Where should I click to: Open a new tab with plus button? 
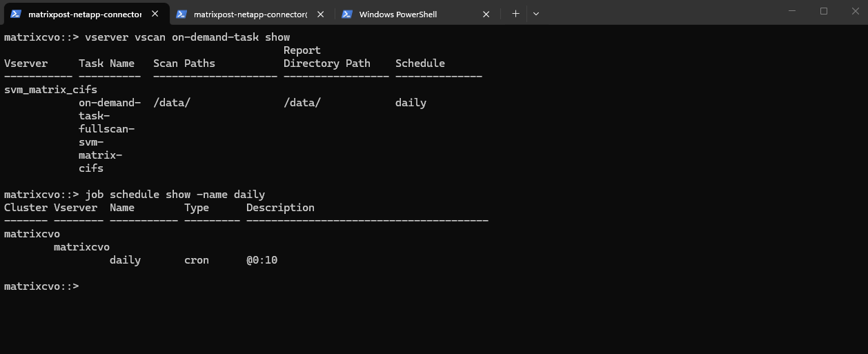point(515,14)
